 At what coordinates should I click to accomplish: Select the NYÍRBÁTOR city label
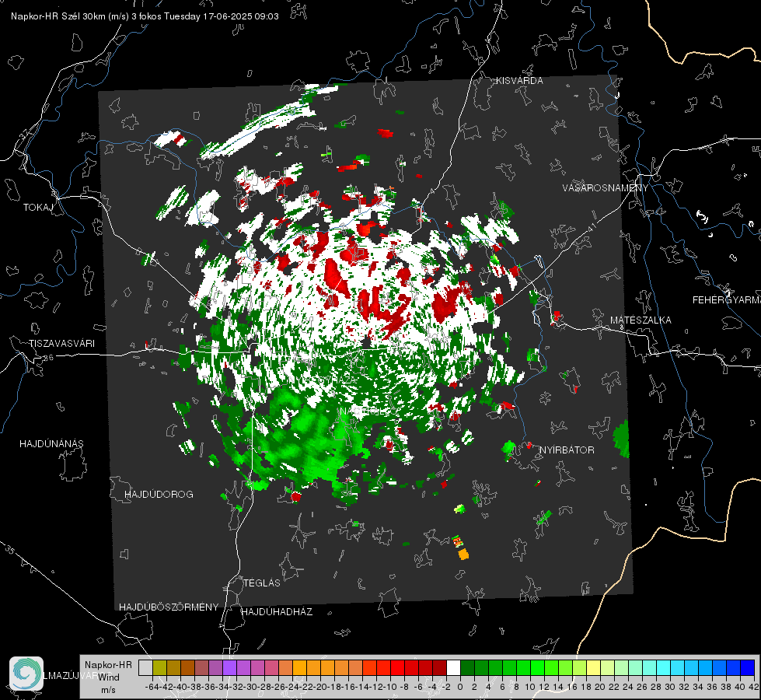[567, 450]
